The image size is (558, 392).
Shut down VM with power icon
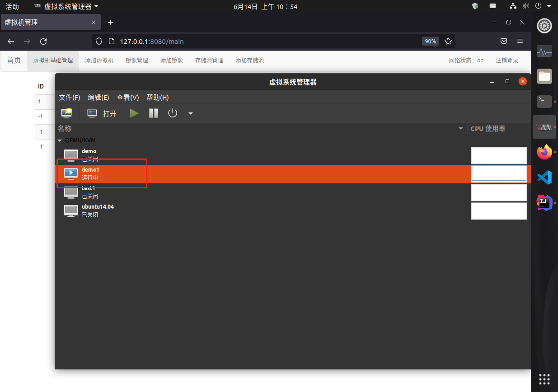pos(173,113)
